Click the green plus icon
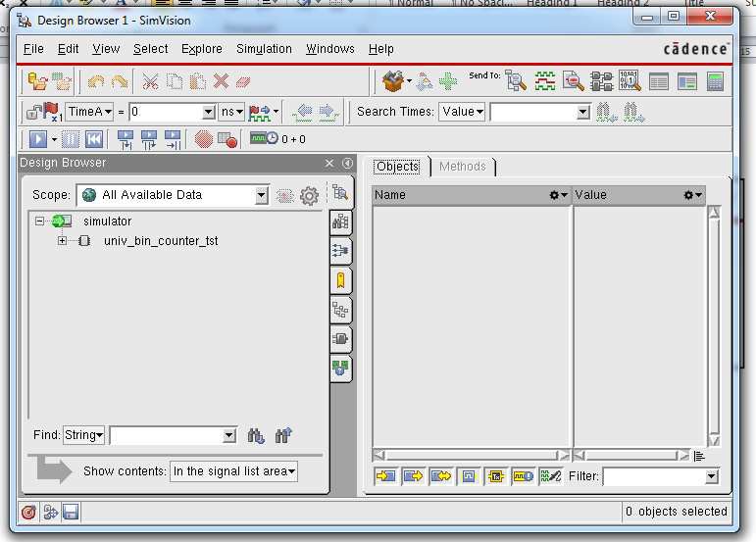Image resolution: width=756 pixels, height=542 pixels. (448, 81)
